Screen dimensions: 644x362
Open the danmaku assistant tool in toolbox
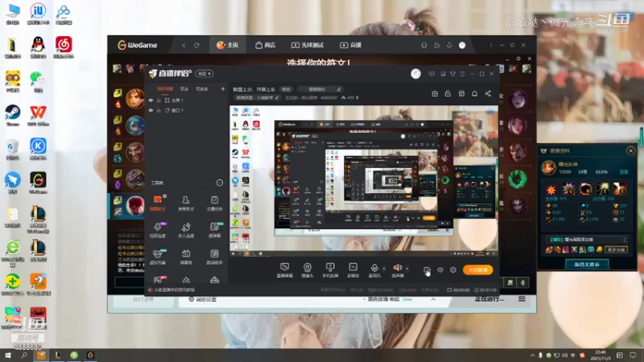pyautogui.click(x=158, y=203)
